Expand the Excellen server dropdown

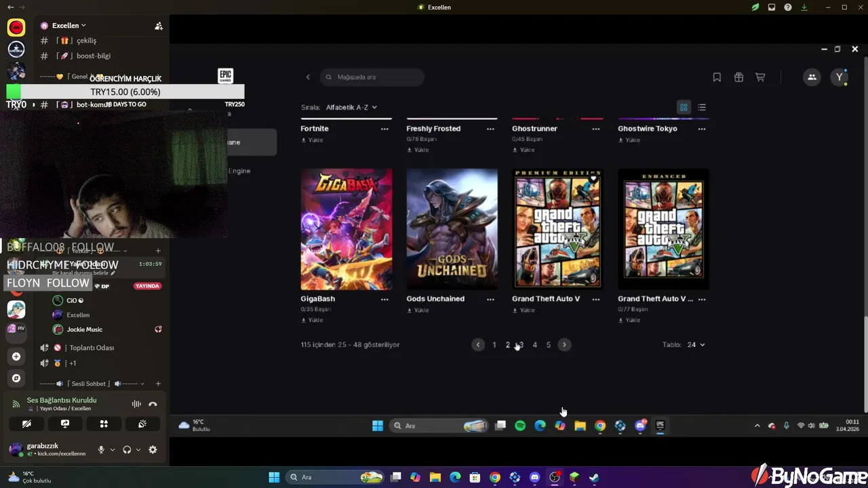coord(68,26)
